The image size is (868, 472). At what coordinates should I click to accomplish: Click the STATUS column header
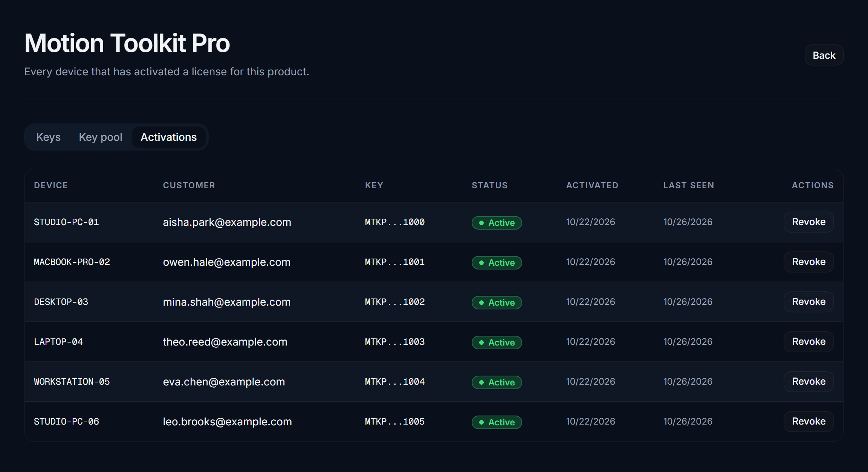[489, 185]
